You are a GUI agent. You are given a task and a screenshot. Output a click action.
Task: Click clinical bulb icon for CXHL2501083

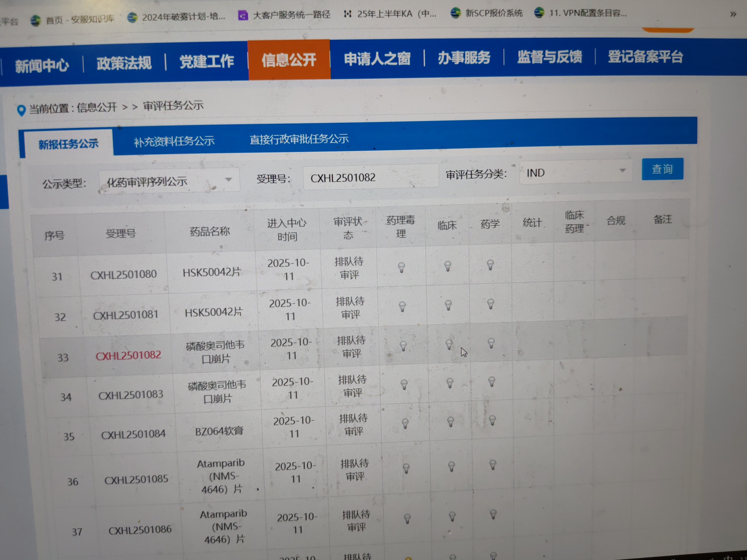point(450,383)
